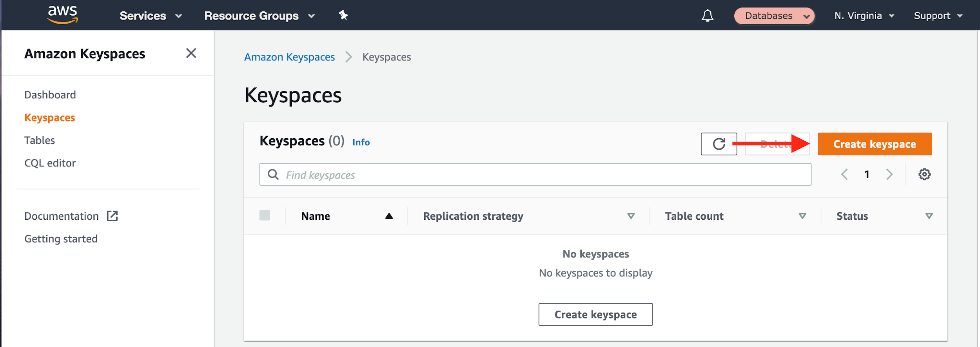Refresh the keyspaces list
Viewport: 980px width, 347px height.
pyautogui.click(x=719, y=144)
